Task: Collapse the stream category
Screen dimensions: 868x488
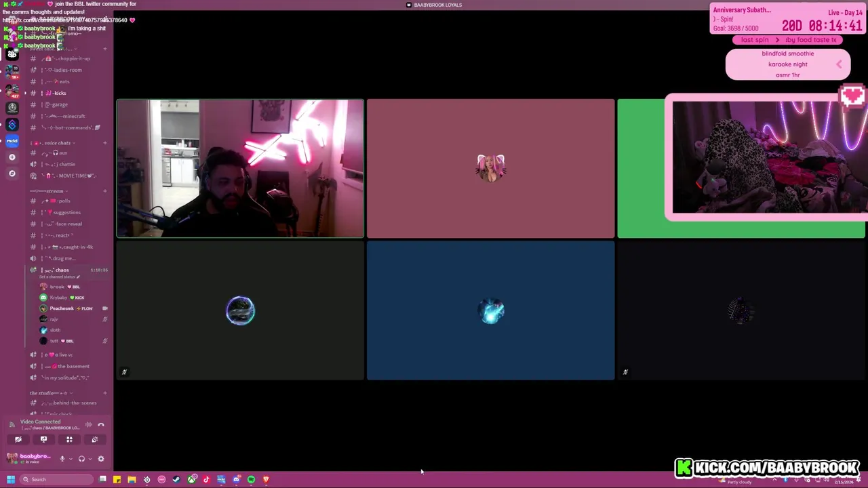Action: point(49,191)
